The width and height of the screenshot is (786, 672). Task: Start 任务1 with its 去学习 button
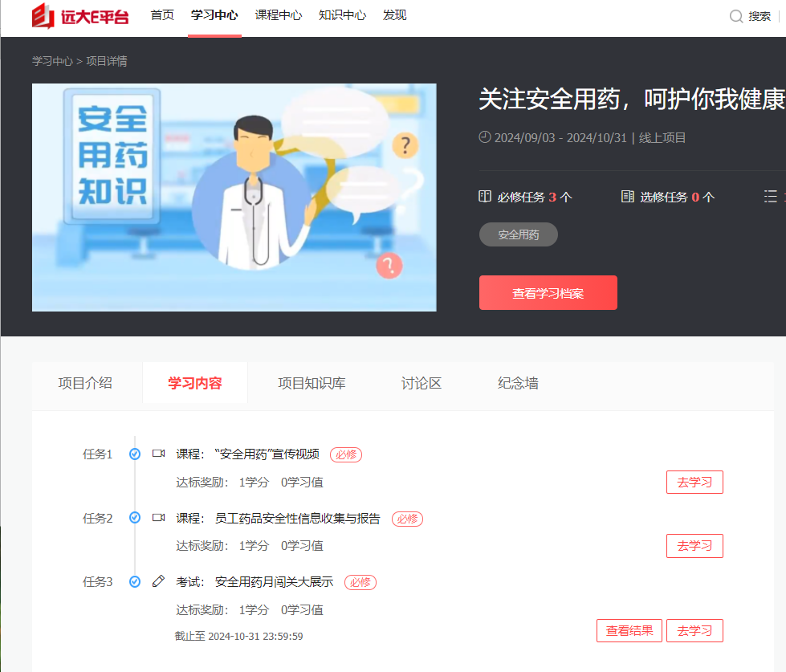point(694,483)
